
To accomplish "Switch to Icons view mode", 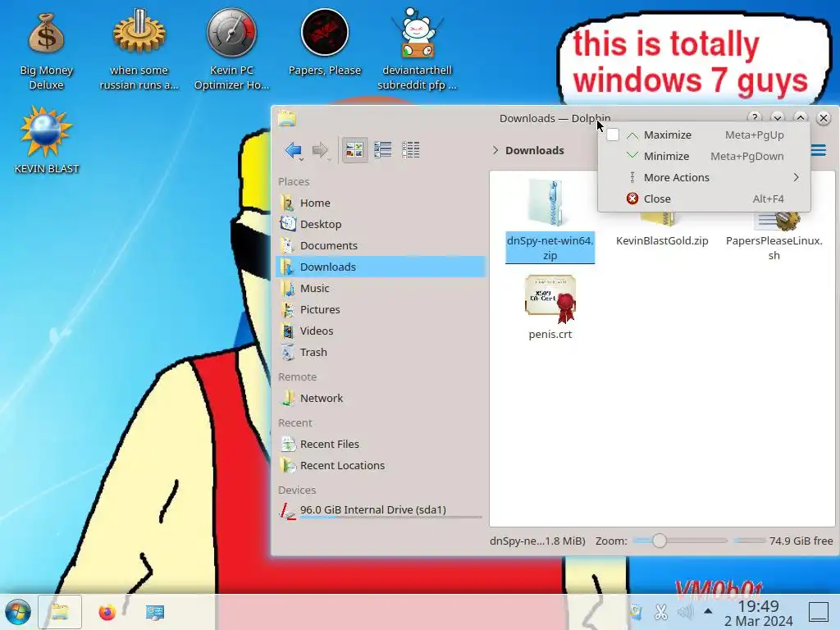I will [354, 150].
